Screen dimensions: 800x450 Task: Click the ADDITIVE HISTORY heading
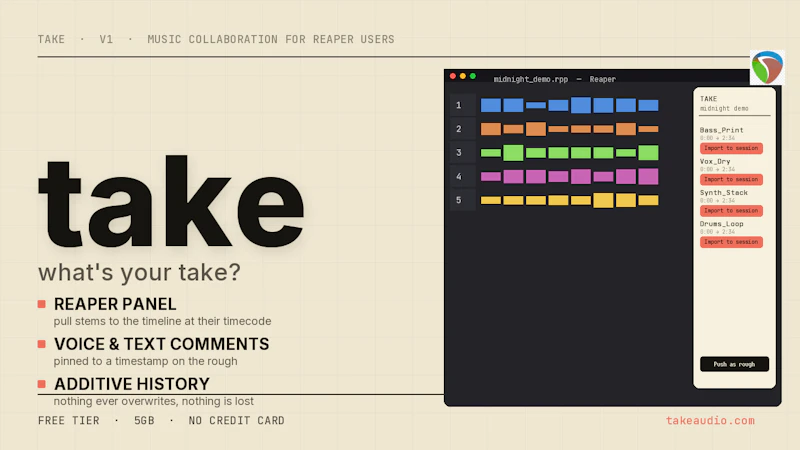132,384
